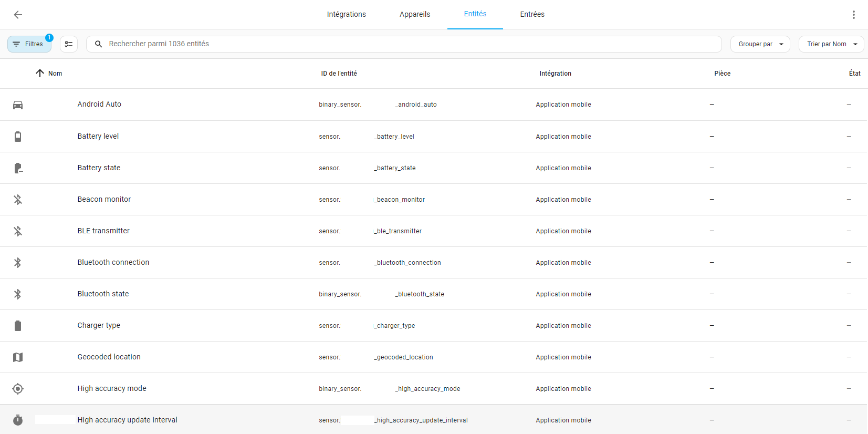This screenshot has height=434, width=868.
Task: Click the update interval timer icon
Action: [18, 420]
